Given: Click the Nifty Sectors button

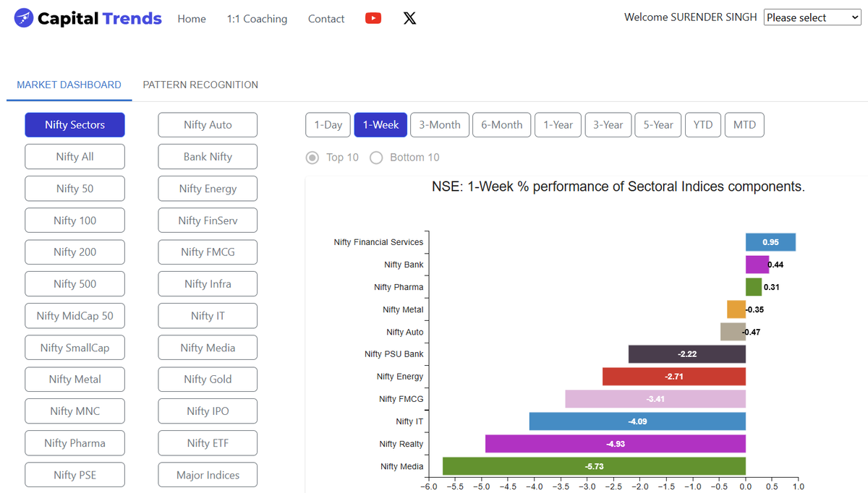Looking at the screenshot, I should [75, 125].
